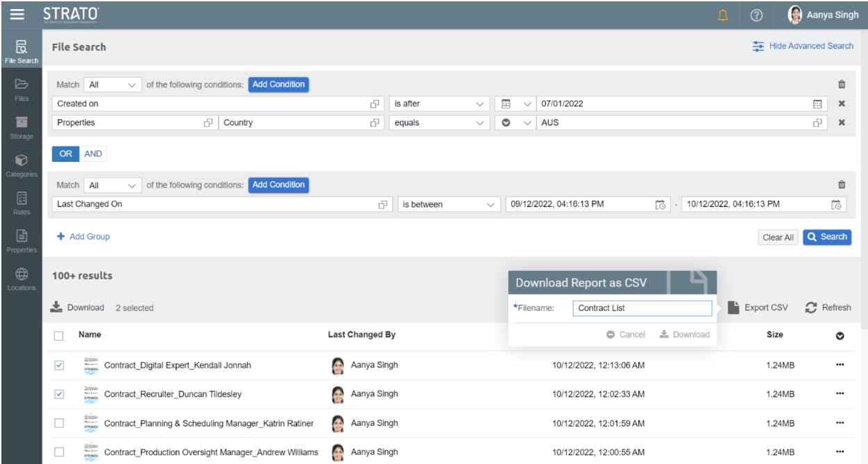Uncheck Contract_Digital Expert_Kendall Jonnah checkbox
This screenshot has height=464, width=868.
[x=59, y=365]
